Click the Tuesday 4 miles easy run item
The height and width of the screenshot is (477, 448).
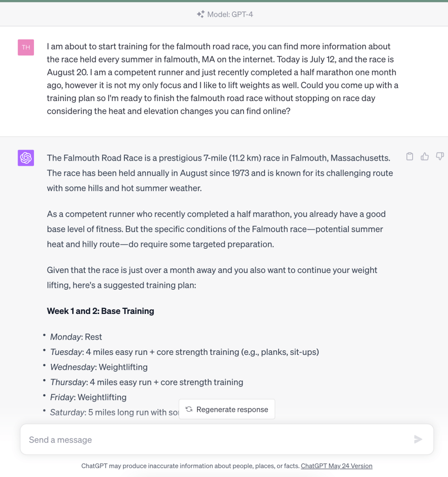click(x=184, y=352)
